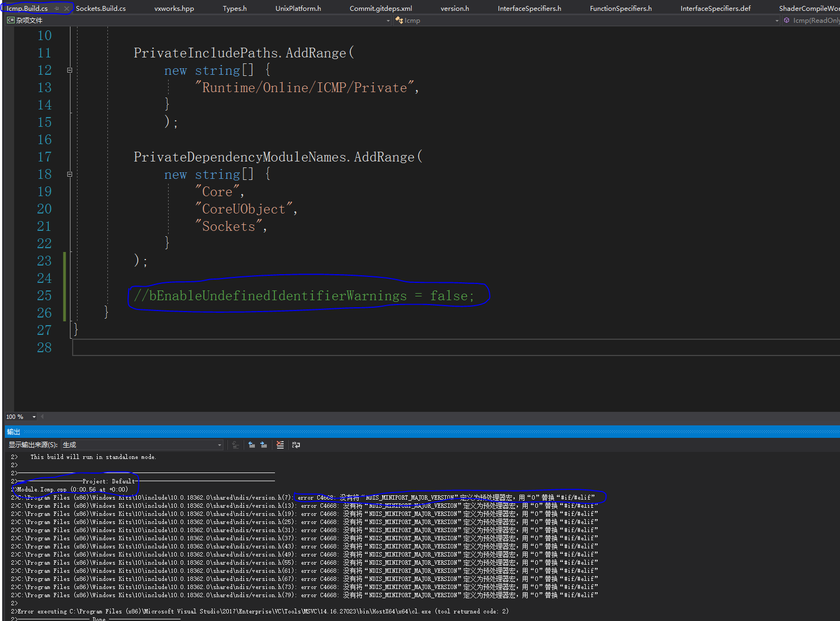Close the Icmp.Build.cs tab

67,9
